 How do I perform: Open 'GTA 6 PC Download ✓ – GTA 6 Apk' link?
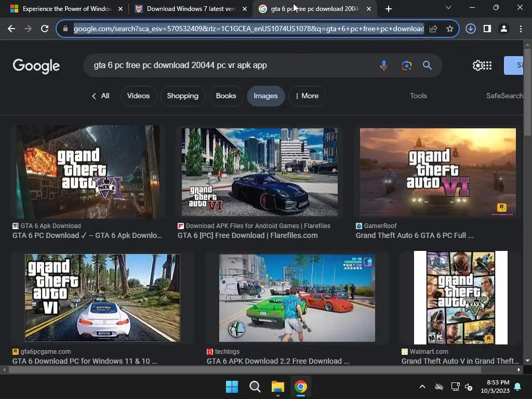tap(87, 235)
